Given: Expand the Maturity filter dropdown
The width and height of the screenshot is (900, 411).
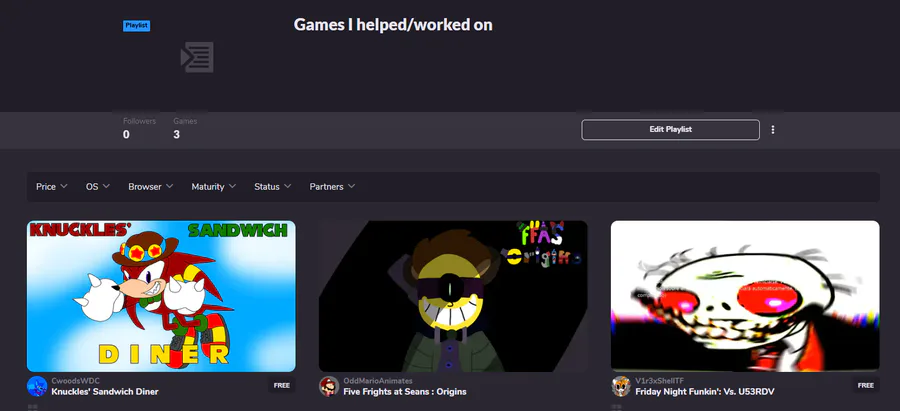Looking at the screenshot, I should [x=214, y=187].
